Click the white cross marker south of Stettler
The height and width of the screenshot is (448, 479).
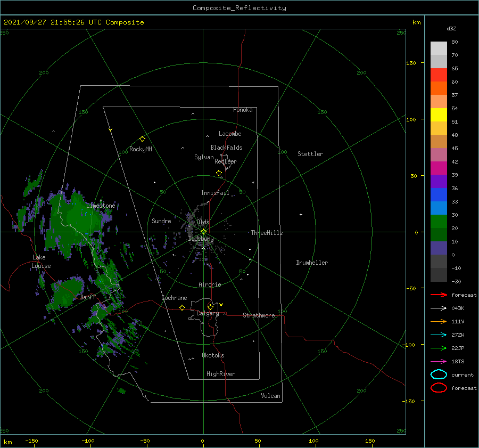(301, 214)
